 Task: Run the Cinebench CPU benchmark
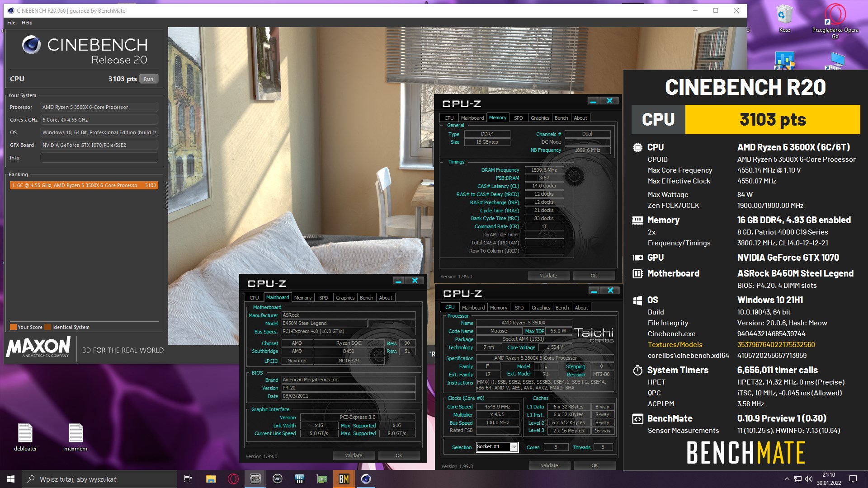click(148, 79)
